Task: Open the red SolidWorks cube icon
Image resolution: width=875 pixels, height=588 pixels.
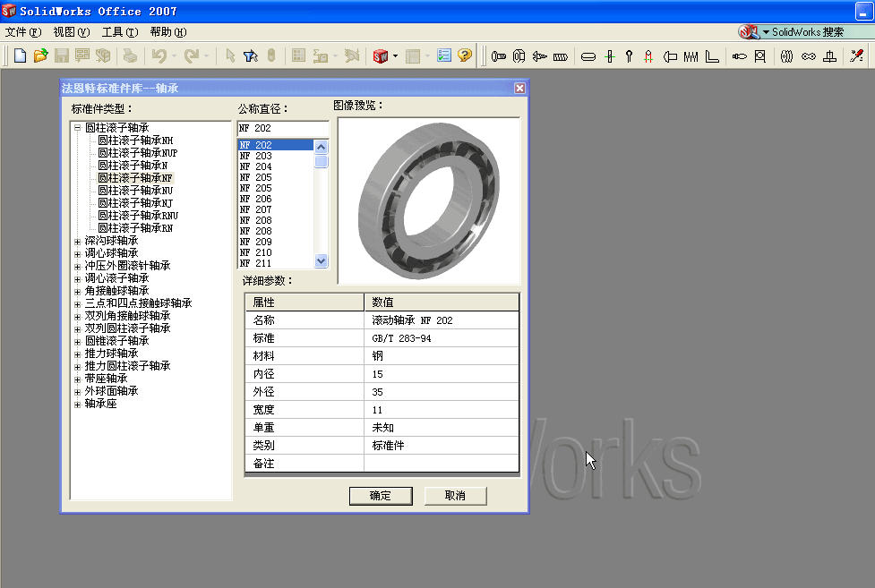Action: coord(381,55)
